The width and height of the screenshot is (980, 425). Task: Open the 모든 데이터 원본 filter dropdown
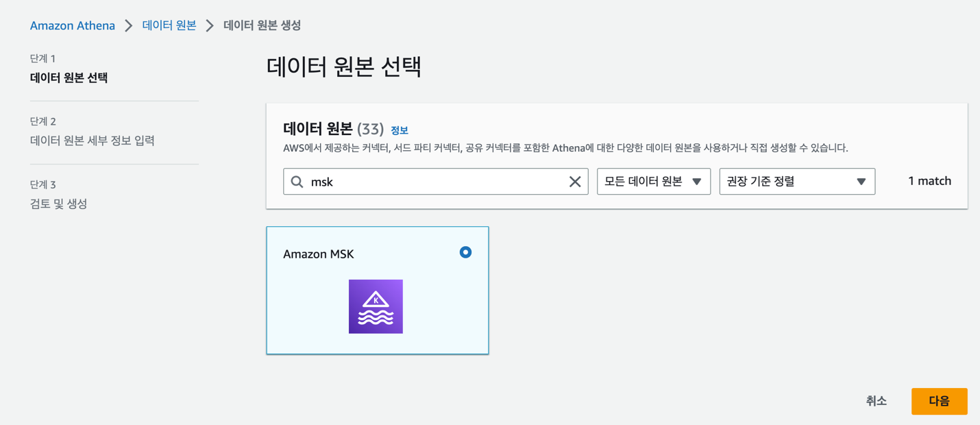tap(654, 182)
